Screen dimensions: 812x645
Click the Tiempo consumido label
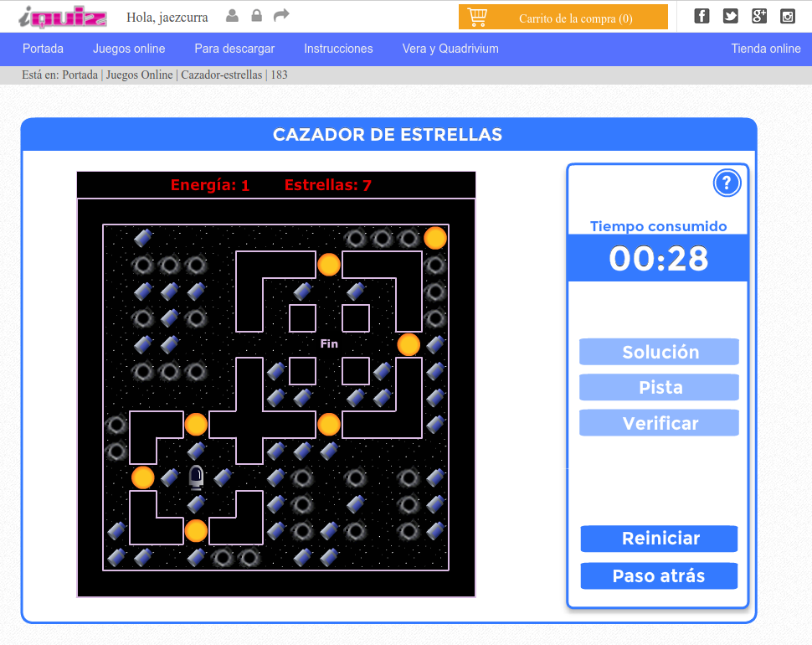click(658, 226)
